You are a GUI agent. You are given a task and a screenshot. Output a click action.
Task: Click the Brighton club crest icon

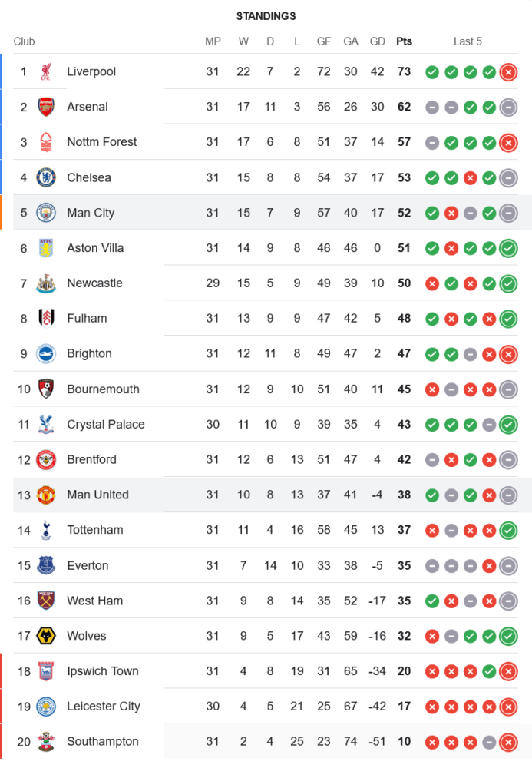coord(46,354)
